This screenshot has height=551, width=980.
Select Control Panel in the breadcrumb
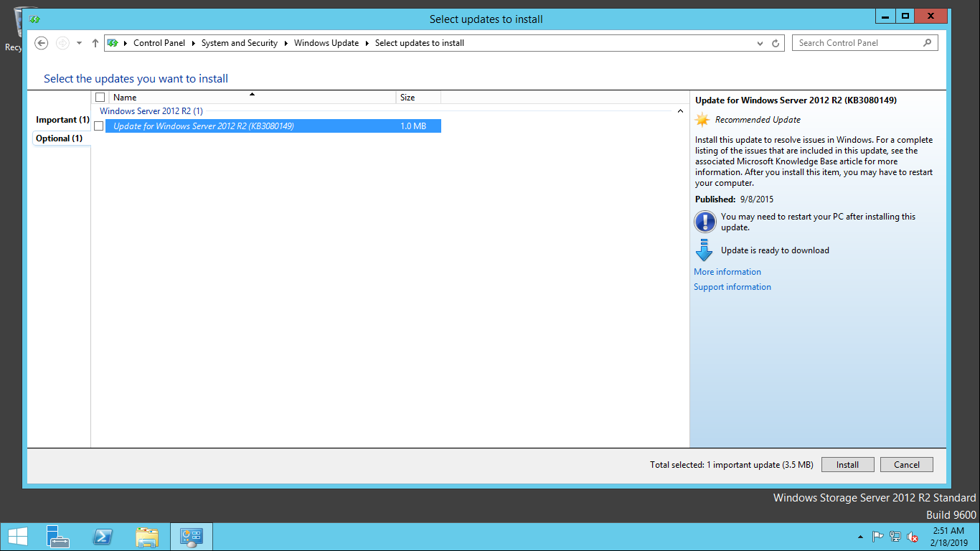pyautogui.click(x=159, y=43)
